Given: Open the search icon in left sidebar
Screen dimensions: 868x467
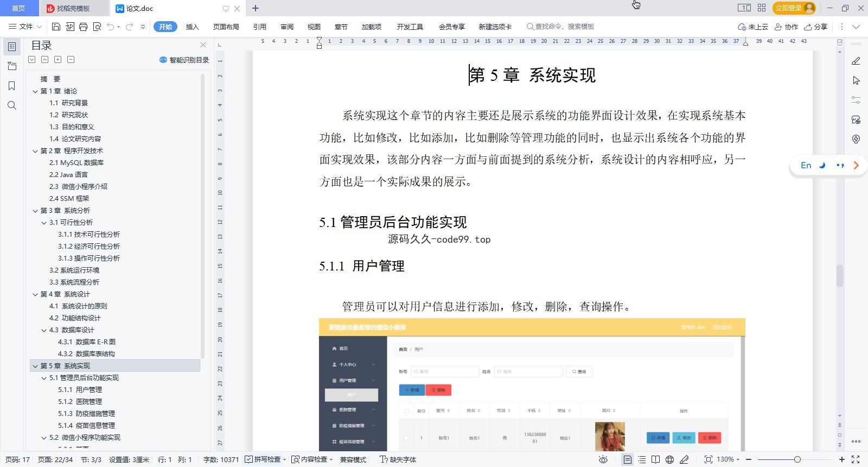Looking at the screenshot, I should [x=12, y=105].
